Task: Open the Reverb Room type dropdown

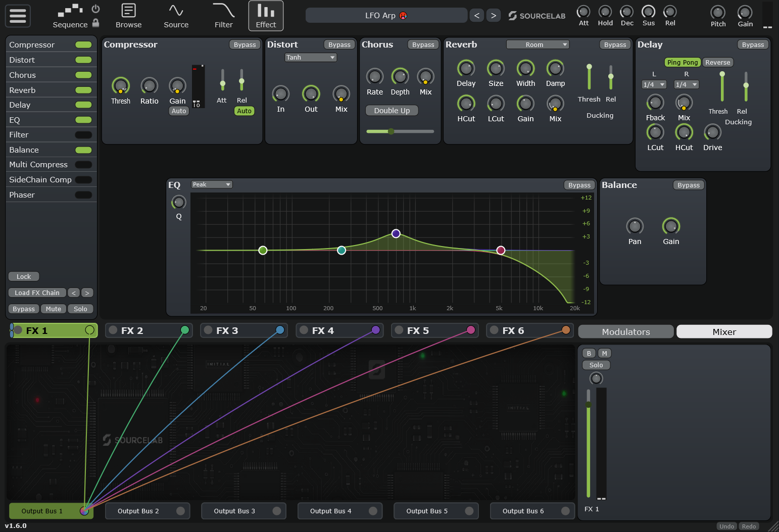Action: (x=538, y=45)
